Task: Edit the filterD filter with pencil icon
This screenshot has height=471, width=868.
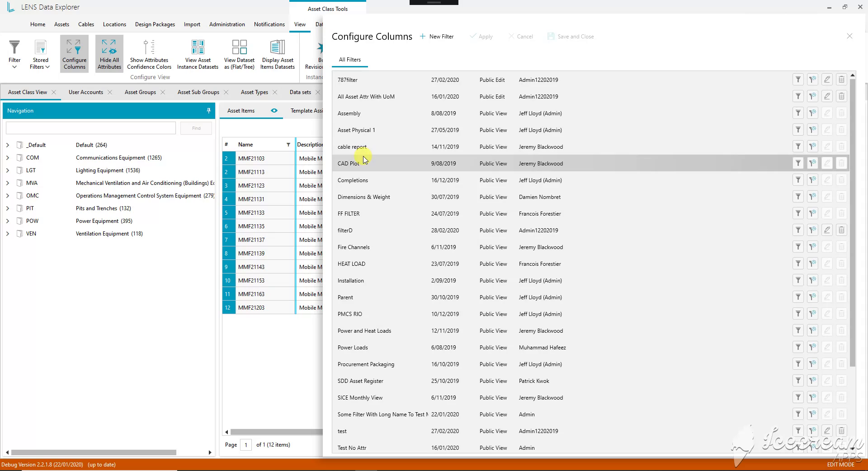Action: pos(827,230)
